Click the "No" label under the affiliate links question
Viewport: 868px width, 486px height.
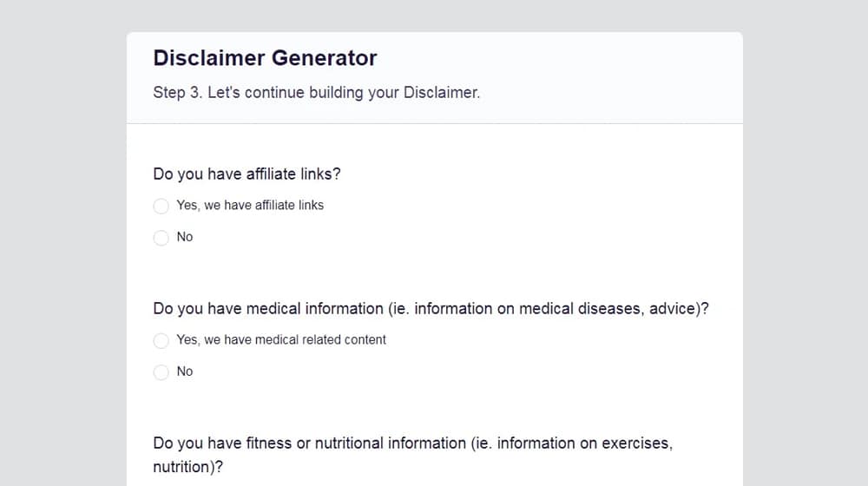pos(185,237)
